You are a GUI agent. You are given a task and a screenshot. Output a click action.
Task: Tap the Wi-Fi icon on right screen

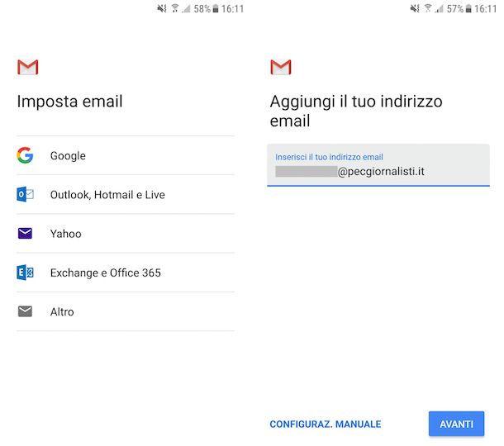point(428,9)
